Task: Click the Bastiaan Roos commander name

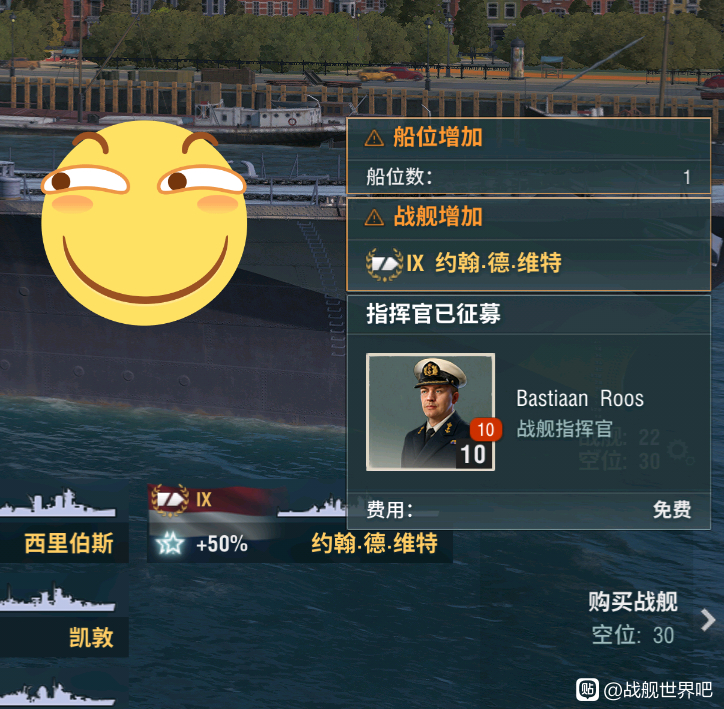Action: coord(580,399)
